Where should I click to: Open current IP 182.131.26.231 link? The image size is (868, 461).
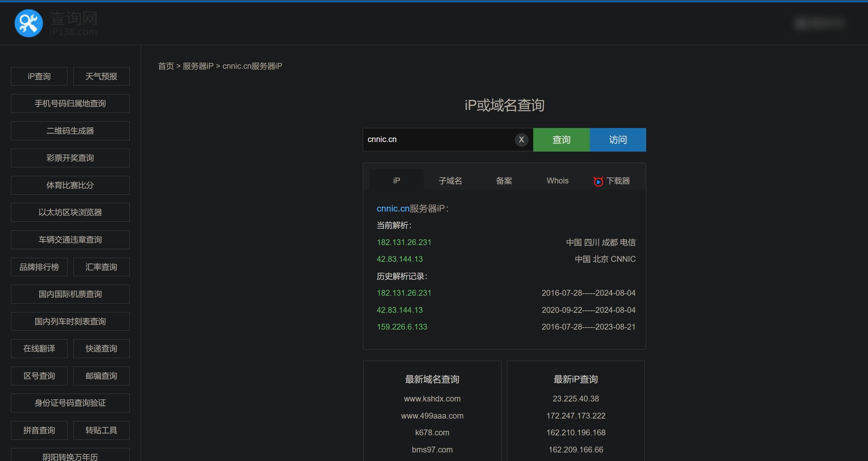click(404, 242)
